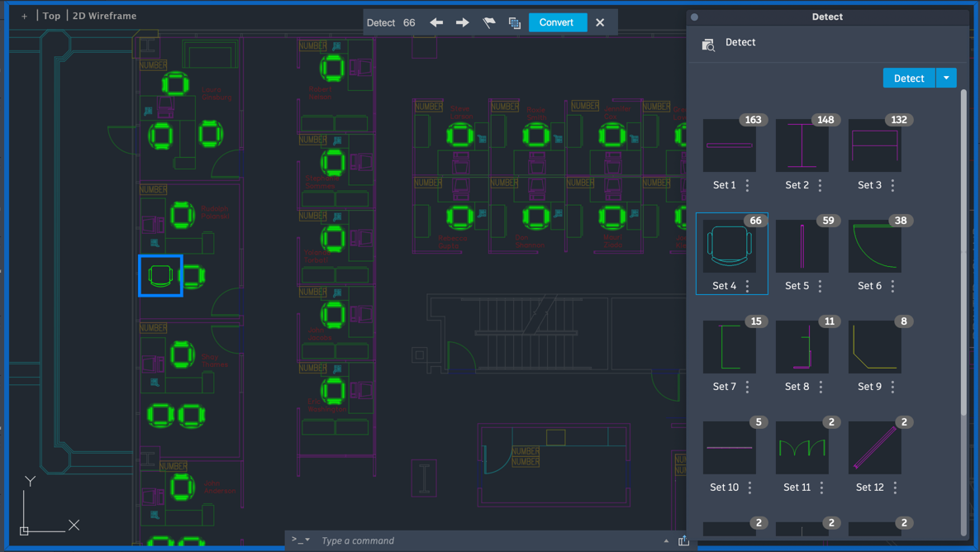Open the 2D Wireframe visual style menu

pyautogui.click(x=104, y=16)
